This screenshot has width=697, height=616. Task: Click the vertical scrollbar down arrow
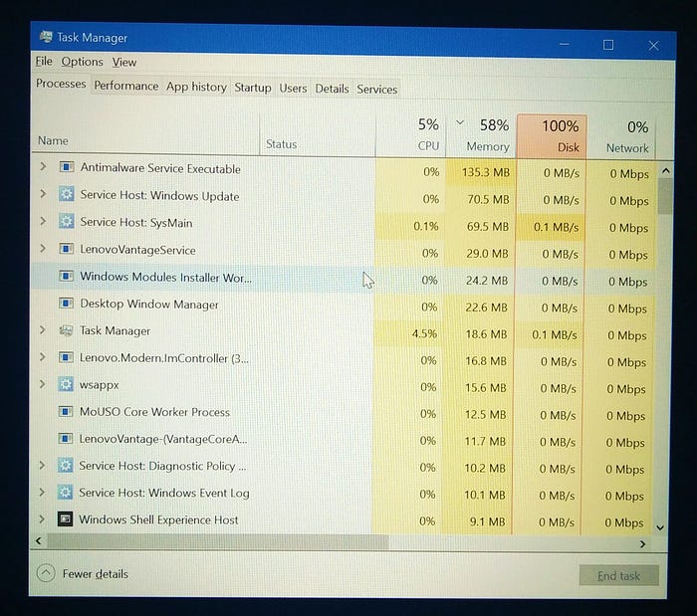[x=660, y=527]
